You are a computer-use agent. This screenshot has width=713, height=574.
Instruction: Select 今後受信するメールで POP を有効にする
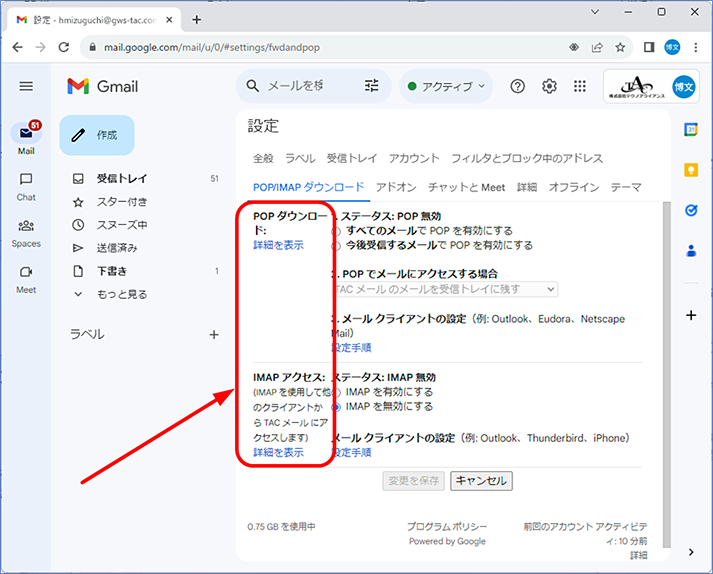[336, 246]
